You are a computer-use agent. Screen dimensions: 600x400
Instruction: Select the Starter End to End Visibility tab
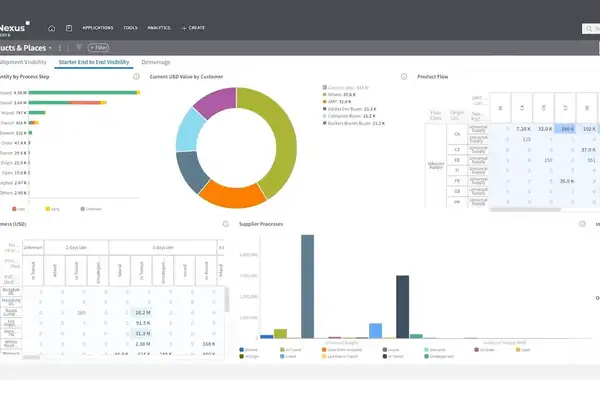point(94,62)
